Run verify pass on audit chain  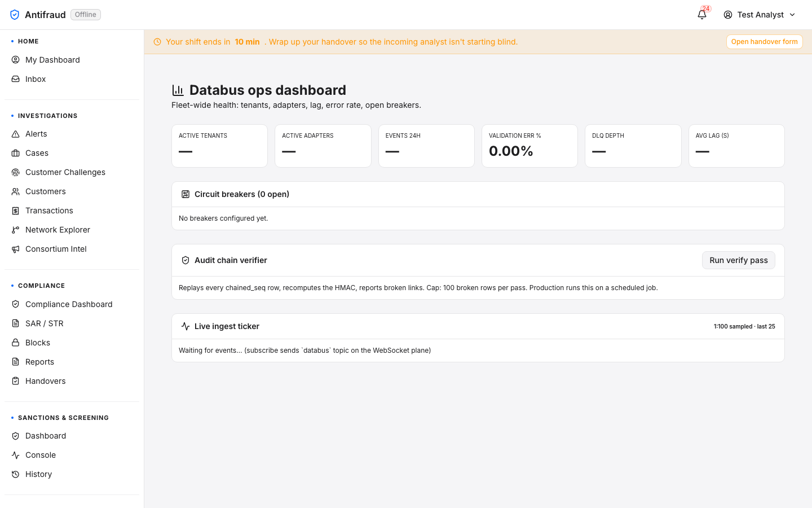click(x=738, y=260)
